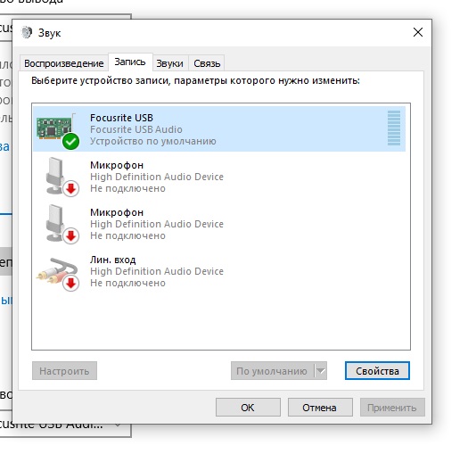Click the speaker icon in the Звук title bar
476x454 pixels.
point(27,32)
